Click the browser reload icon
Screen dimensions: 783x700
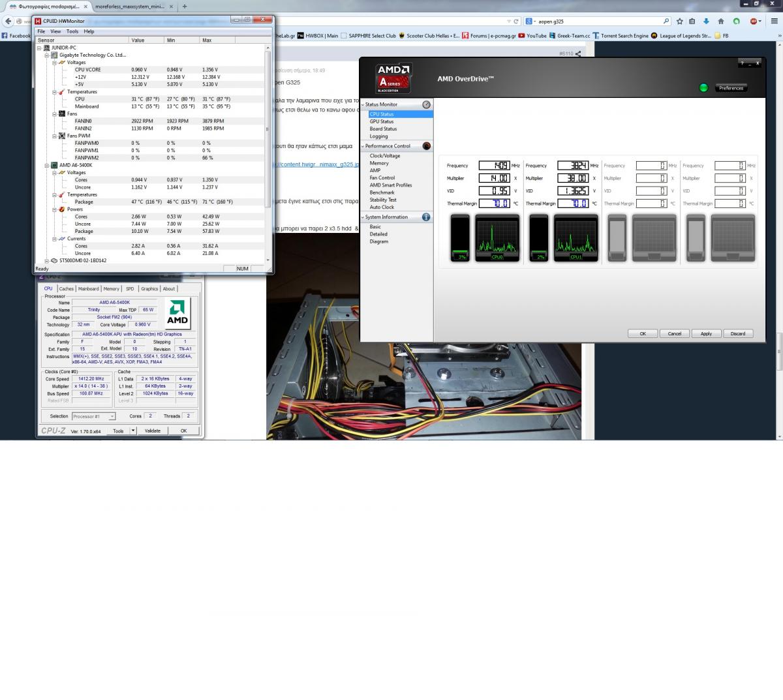[x=516, y=21]
